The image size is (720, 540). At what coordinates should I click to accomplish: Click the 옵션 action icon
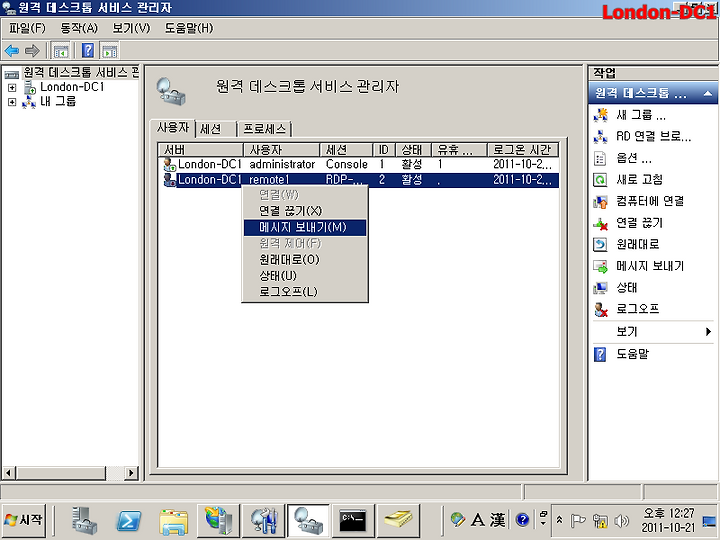(601, 158)
